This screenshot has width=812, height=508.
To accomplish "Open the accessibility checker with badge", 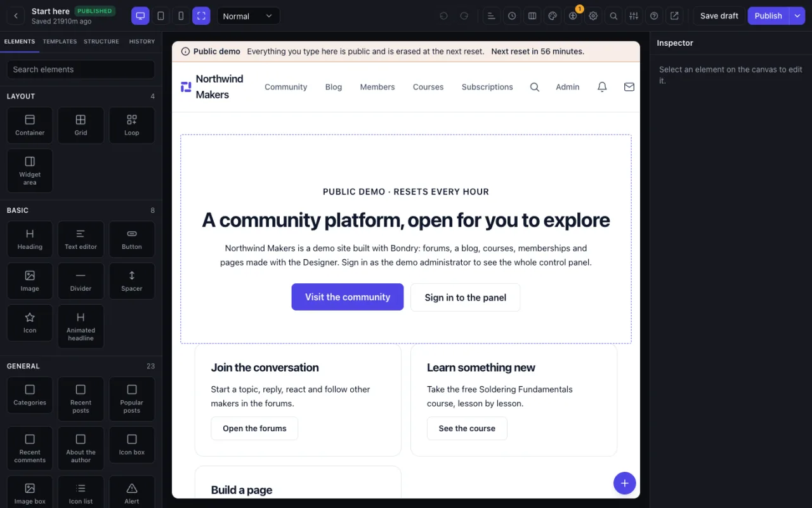I will (x=573, y=16).
